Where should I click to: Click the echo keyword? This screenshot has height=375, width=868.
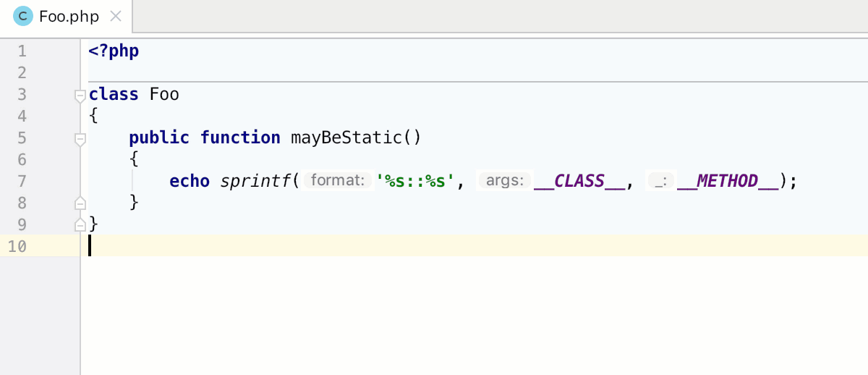190,181
